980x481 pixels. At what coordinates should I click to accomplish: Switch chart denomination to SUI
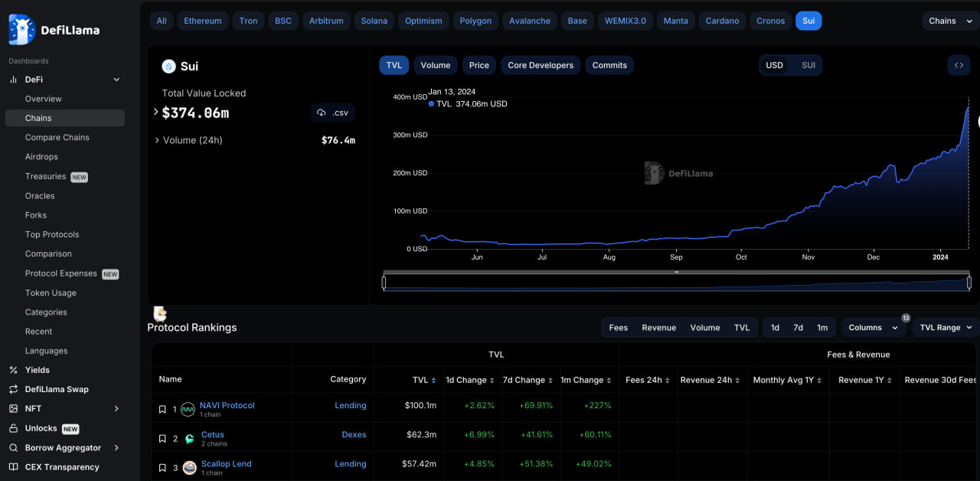pyautogui.click(x=808, y=65)
